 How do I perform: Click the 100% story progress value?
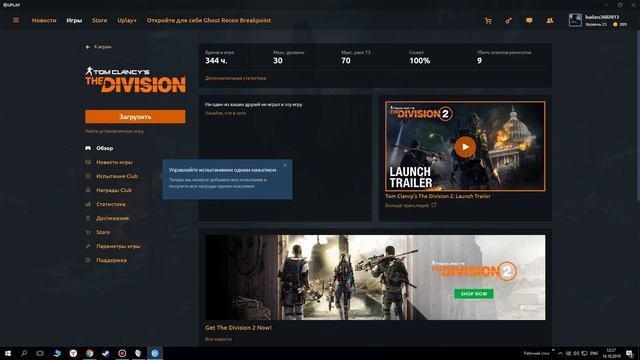(420, 61)
